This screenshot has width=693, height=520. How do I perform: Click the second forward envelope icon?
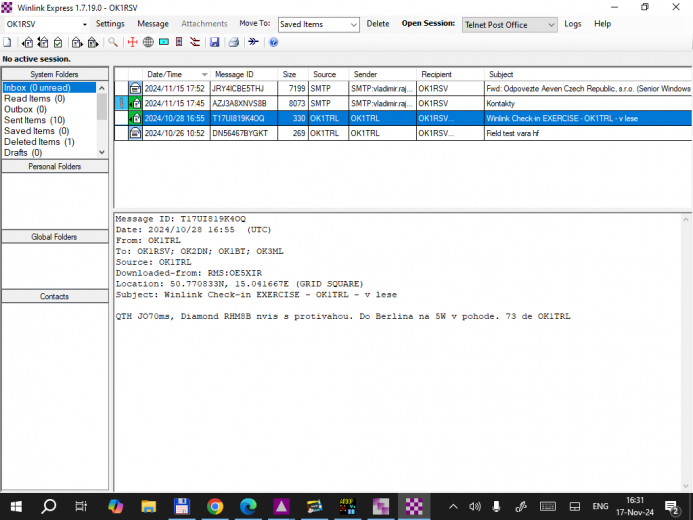[93, 42]
